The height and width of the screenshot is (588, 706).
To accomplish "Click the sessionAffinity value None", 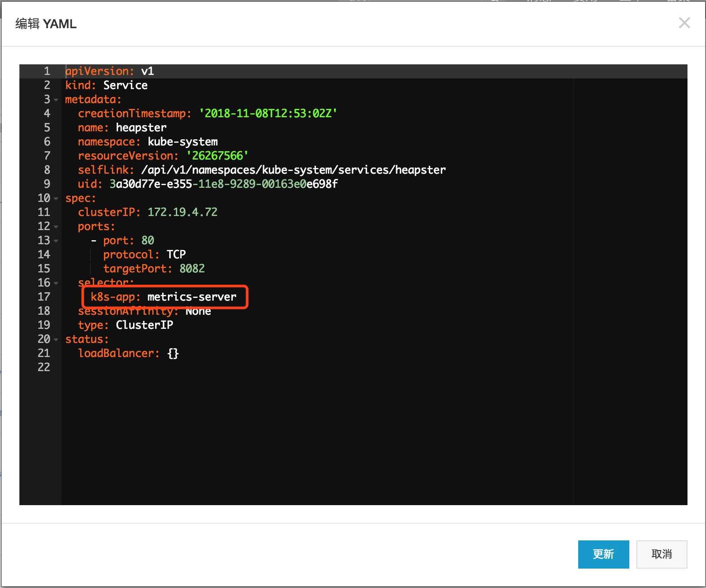I will [x=198, y=311].
